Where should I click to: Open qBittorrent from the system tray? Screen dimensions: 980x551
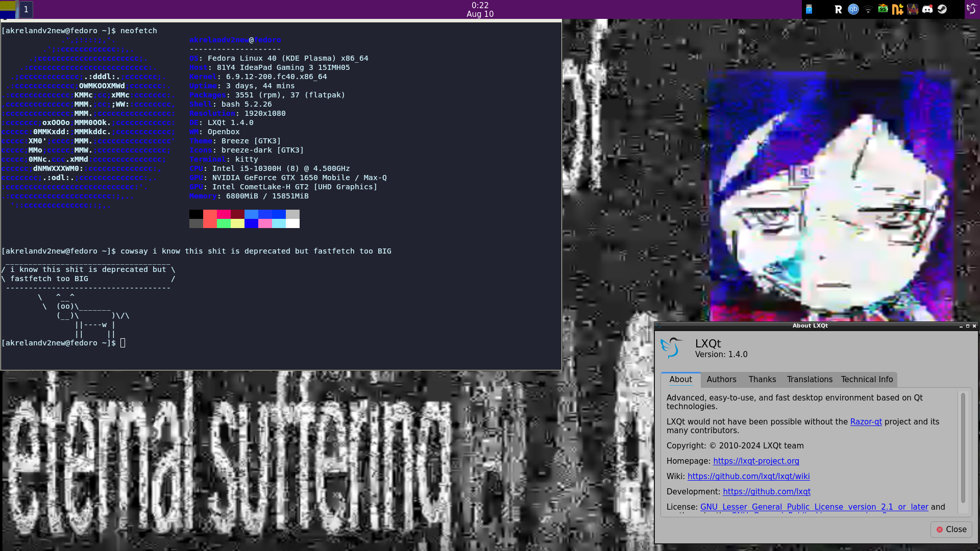(x=853, y=9)
